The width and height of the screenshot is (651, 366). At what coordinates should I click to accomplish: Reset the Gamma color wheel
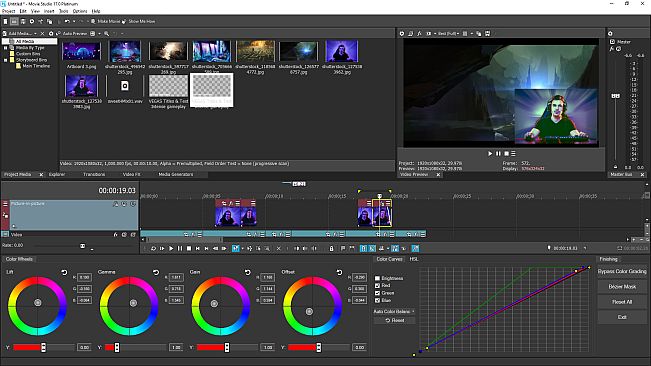pos(156,272)
